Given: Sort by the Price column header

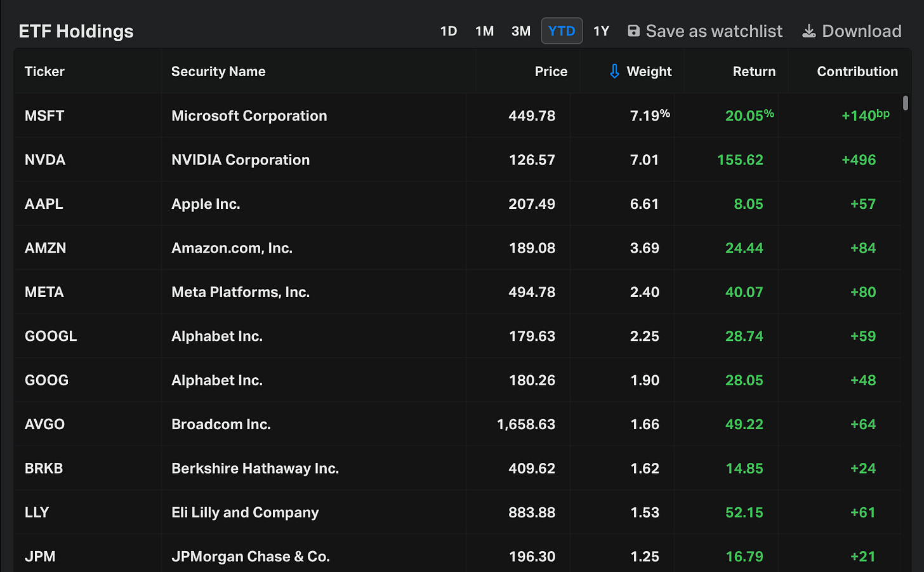Looking at the screenshot, I should point(551,72).
